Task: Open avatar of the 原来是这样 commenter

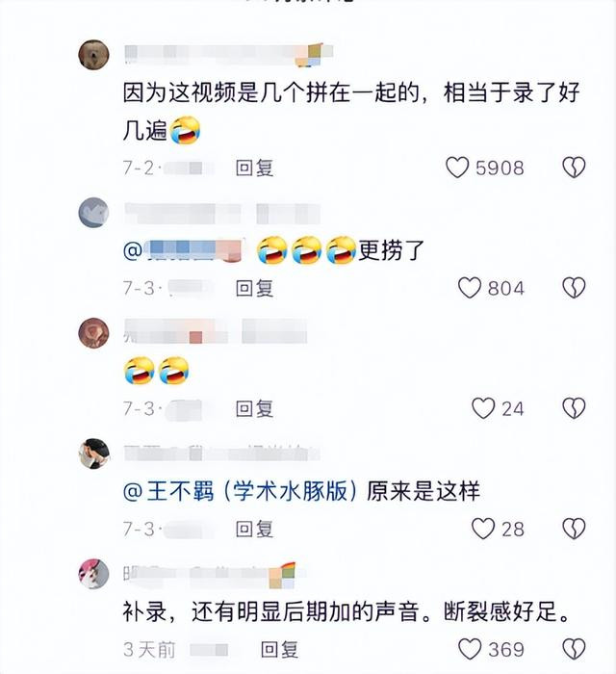Action: point(93,454)
